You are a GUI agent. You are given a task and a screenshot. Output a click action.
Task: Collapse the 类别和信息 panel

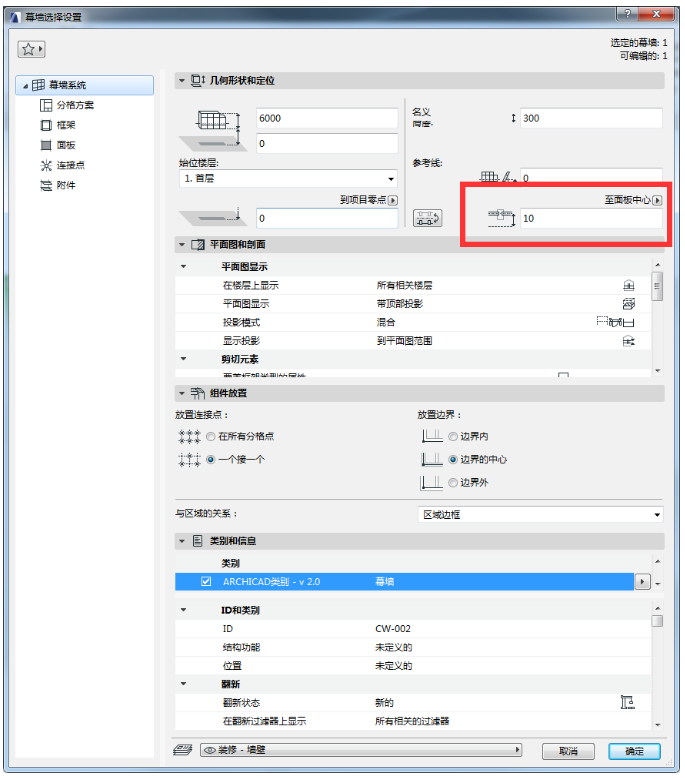182,541
